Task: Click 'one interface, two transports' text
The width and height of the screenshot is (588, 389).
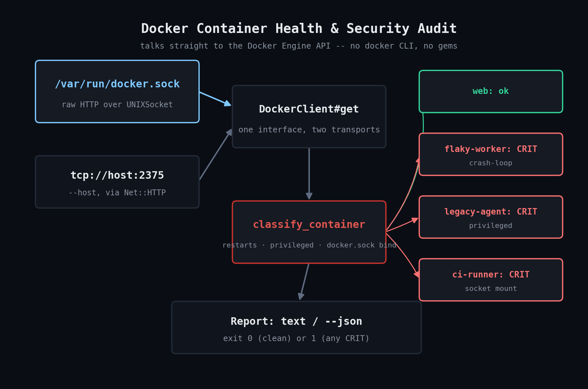Action: [x=309, y=130]
